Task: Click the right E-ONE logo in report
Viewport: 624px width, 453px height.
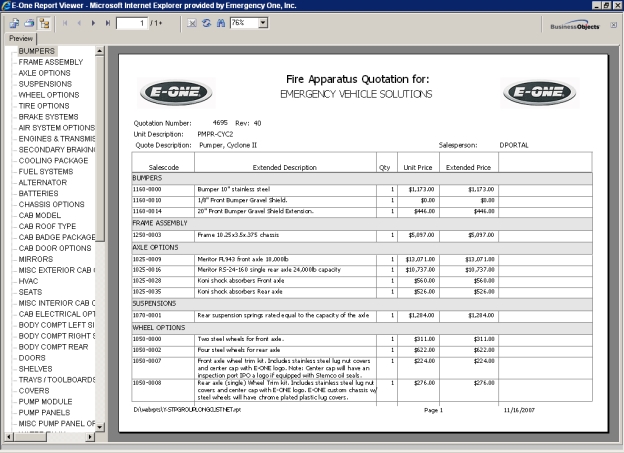Action: pyautogui.click(x=539, y=92)
